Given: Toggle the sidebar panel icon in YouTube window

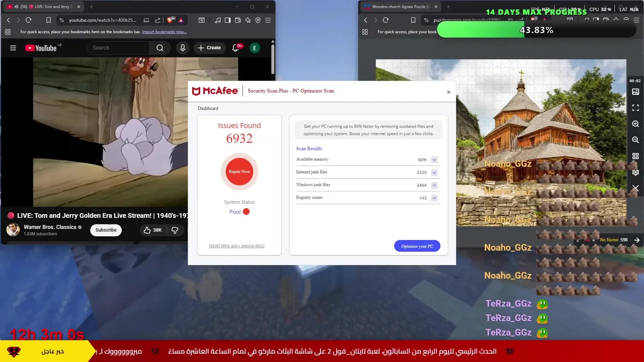Looking at the screenshot, I should click(x=227, y=20).
